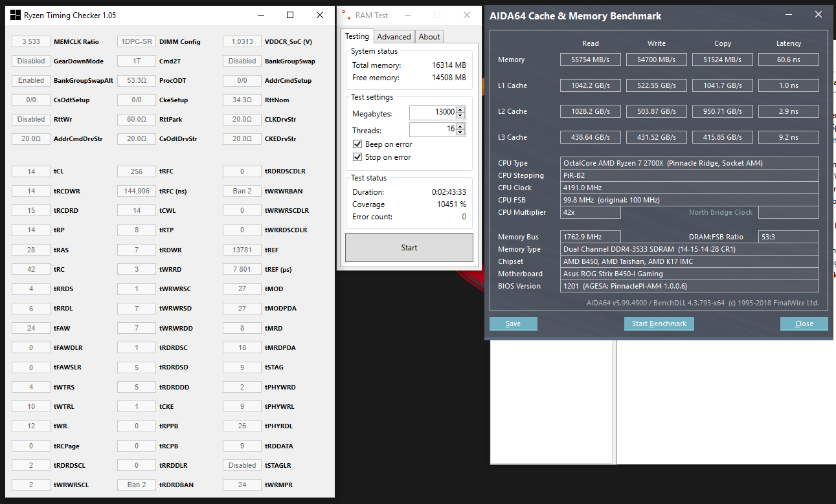
Task: Click the GearDownMode Disabled field
Action: (31, 61)
